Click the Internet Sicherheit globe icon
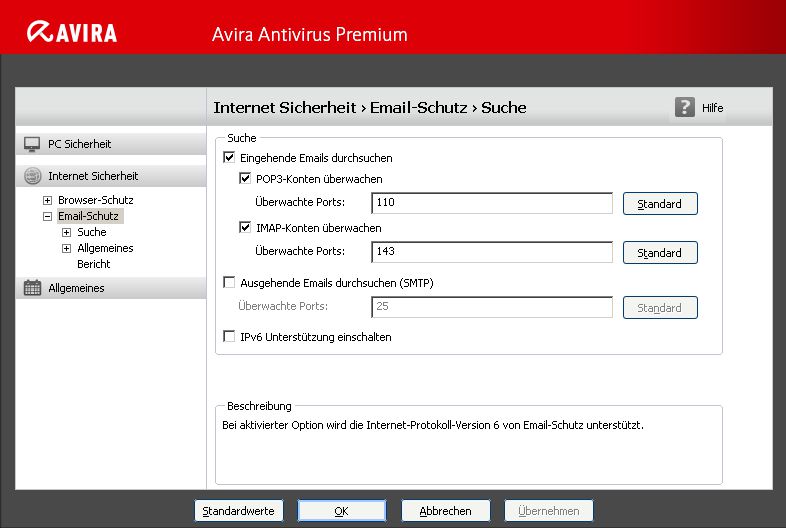 tap(32, 176)
